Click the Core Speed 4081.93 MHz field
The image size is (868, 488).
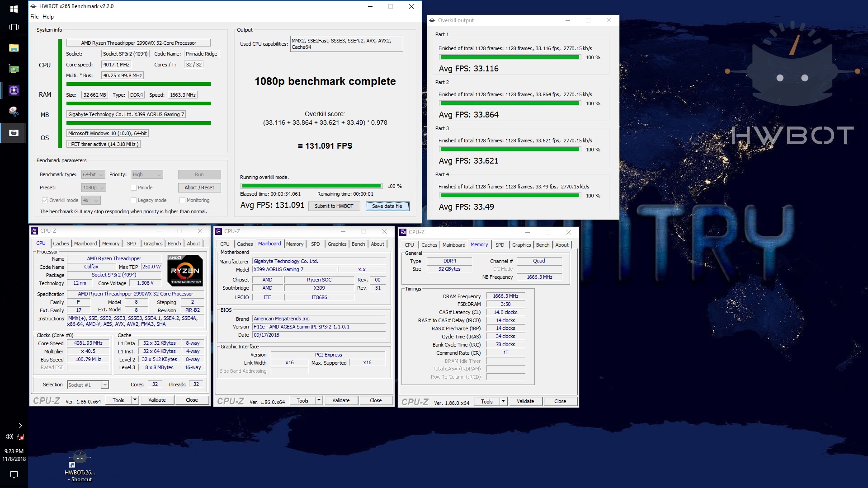coord(88,343)
